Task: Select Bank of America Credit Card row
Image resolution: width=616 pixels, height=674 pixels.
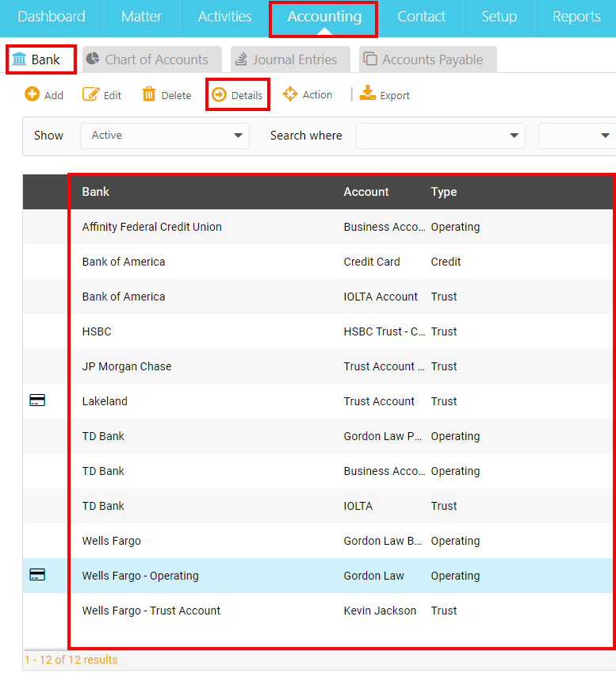Action: point(318,262)
